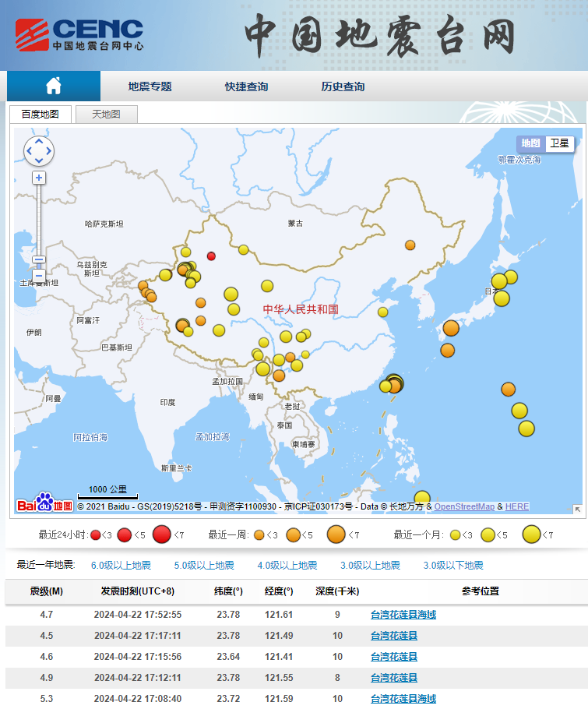Zoom out using the bottom minus button

click(39, 276)
